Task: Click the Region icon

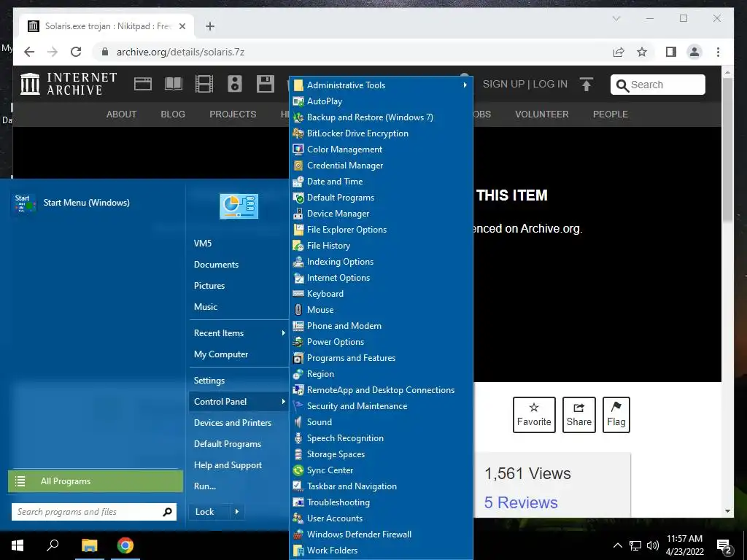Action: [x=298, y=374]
